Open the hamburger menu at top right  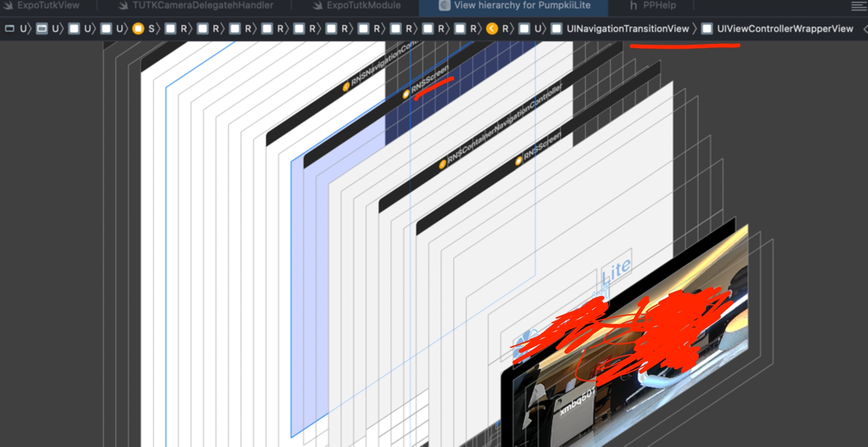(859, 6)
